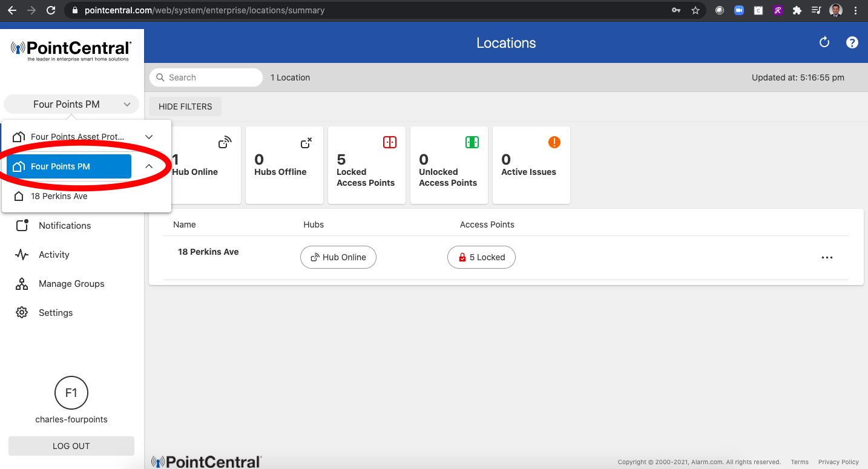Open the Chrome profile avatar
The image size is (868, 469).
coord(836,10)
